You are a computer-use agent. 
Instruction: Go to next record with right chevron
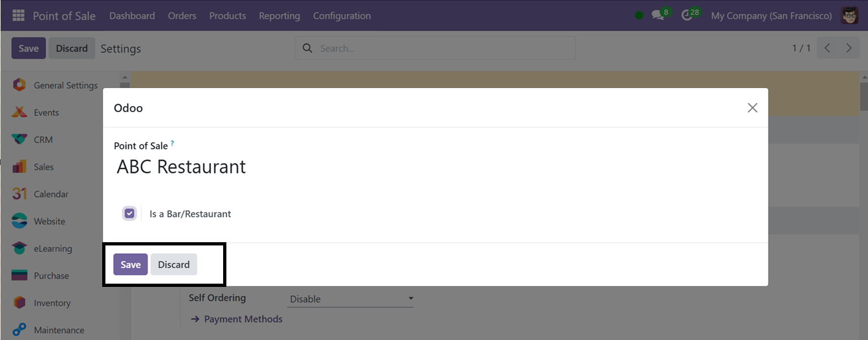tap(849, 48)
